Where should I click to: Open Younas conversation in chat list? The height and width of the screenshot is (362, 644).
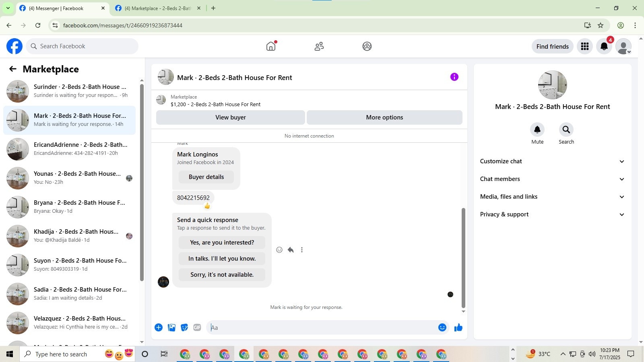point(69,178)
